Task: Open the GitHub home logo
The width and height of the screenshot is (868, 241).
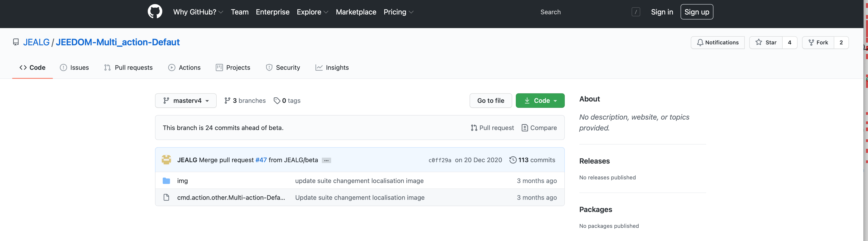Action: click(x=155, y=12)
